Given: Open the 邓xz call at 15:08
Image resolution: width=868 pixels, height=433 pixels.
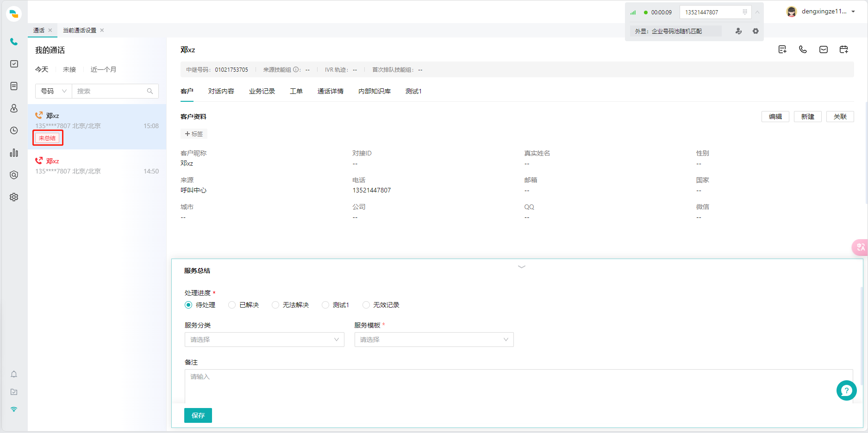Looking at the screenshot, I should (x=97, y=127).
